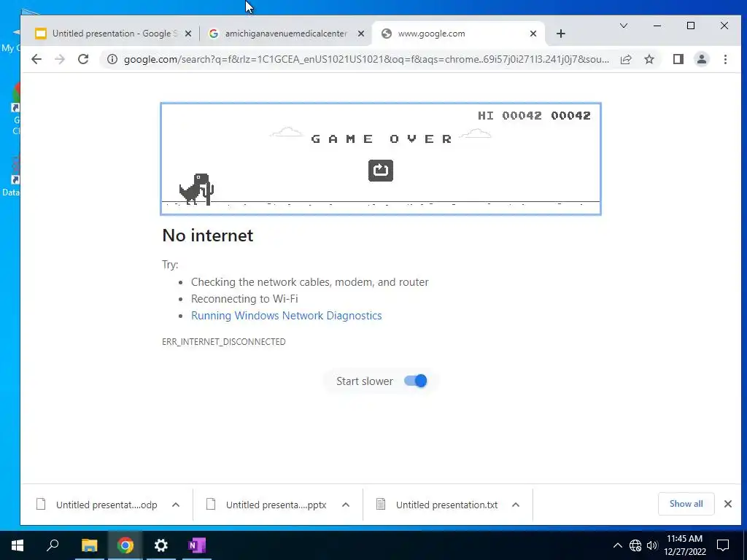Click the No internet heading

click(x=208, y=236)
